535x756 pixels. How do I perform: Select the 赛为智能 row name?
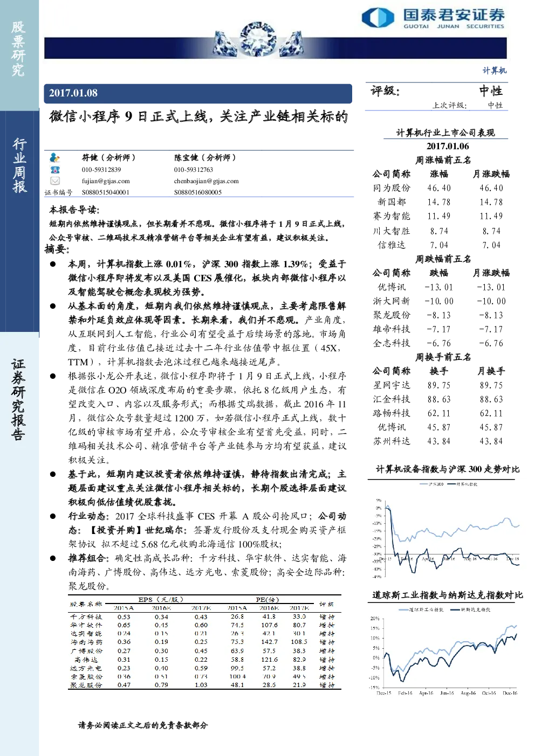point(392,216)
